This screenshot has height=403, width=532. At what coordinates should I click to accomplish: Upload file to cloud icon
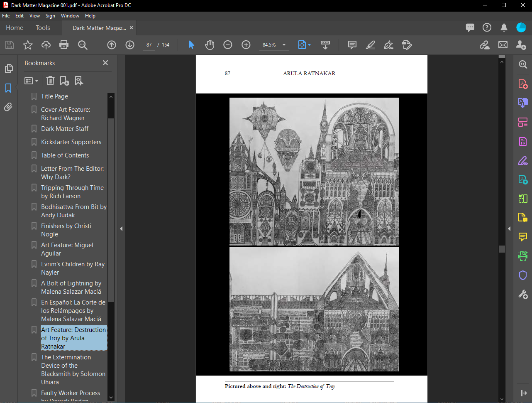[46, 45]
